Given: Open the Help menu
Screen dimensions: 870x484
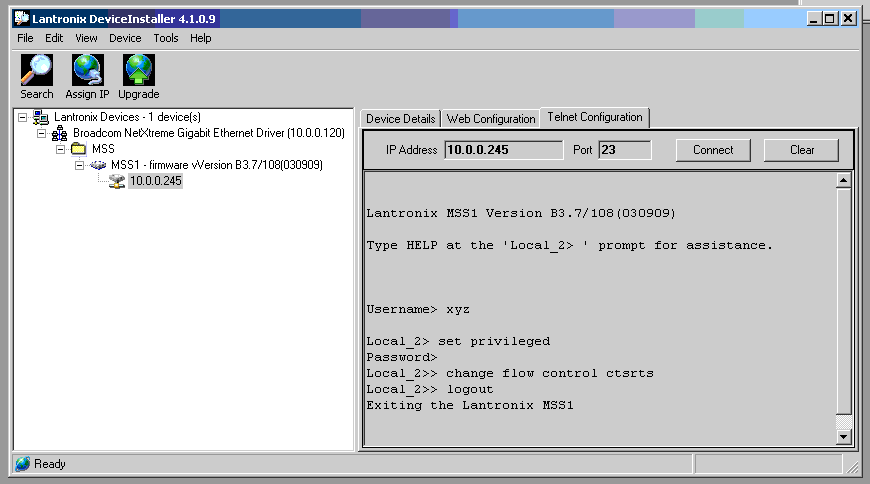Looking at the screenshot, I should (x=200, y=38).
